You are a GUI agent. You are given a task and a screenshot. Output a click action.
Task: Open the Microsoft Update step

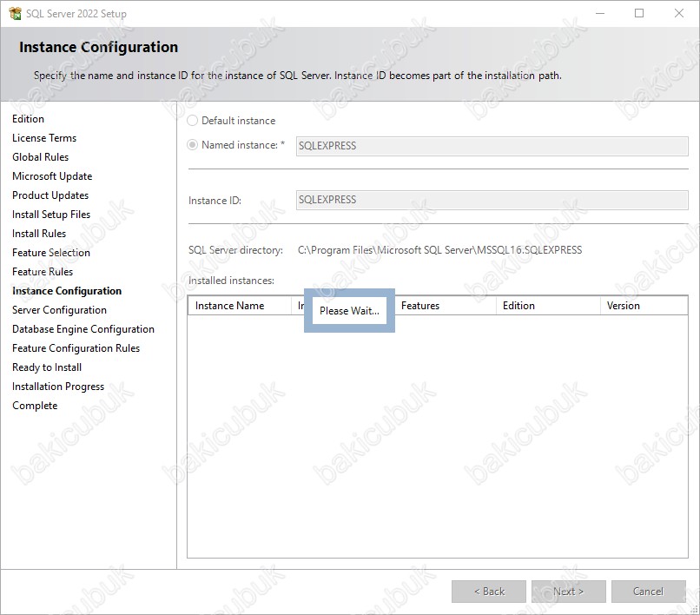coord(52,176)
